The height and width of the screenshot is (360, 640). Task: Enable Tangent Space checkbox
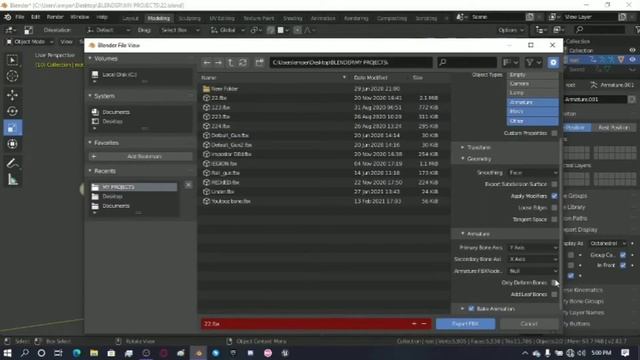[554, 219]
